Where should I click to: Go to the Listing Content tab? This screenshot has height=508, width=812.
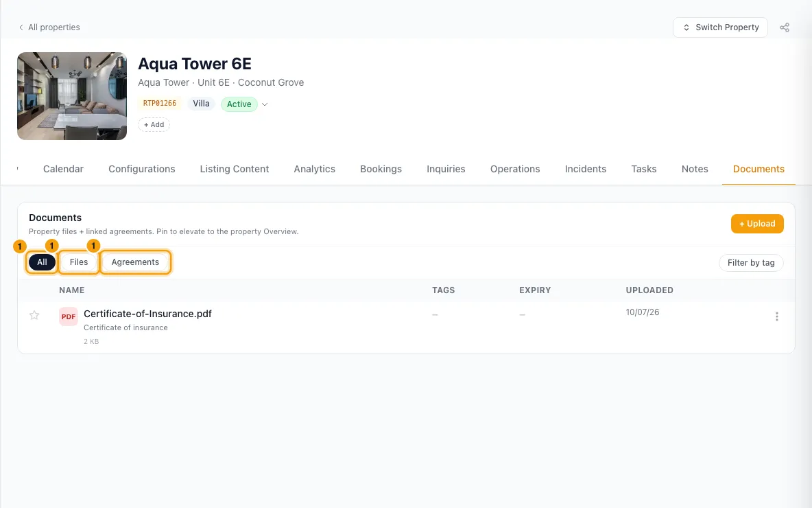235,169
